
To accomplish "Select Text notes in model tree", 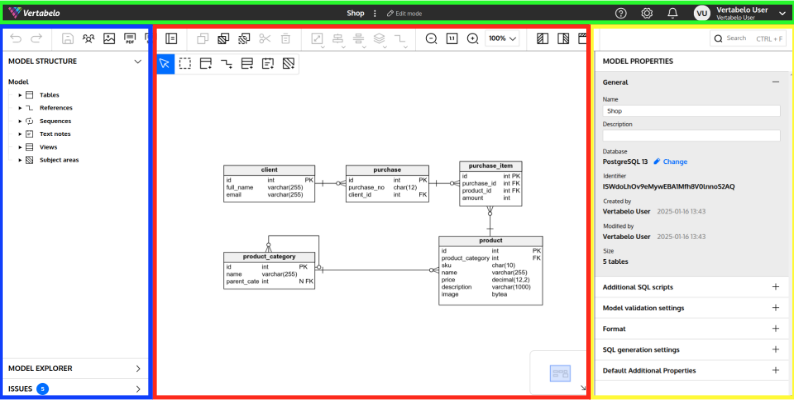I will click(x=55, y=134).
